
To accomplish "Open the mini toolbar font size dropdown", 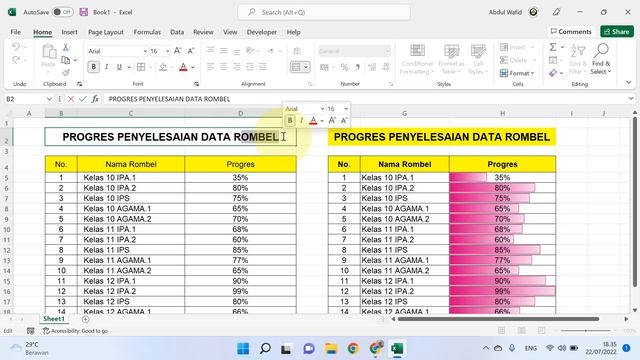I will click(346, 109).
